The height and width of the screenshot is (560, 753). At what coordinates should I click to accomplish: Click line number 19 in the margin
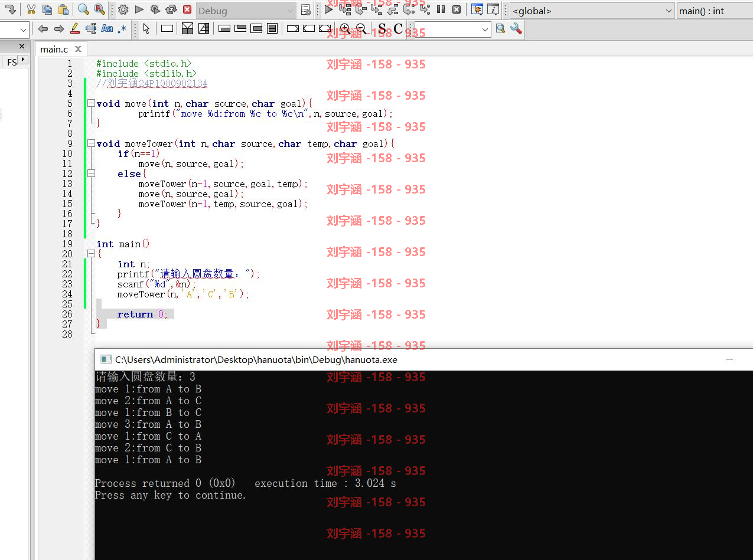coord(68,244)
